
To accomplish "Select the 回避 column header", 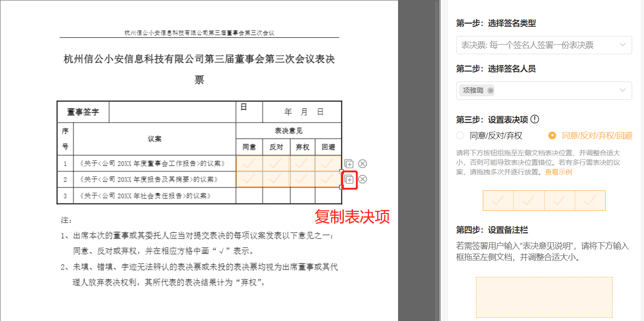I will click(328, 147).
